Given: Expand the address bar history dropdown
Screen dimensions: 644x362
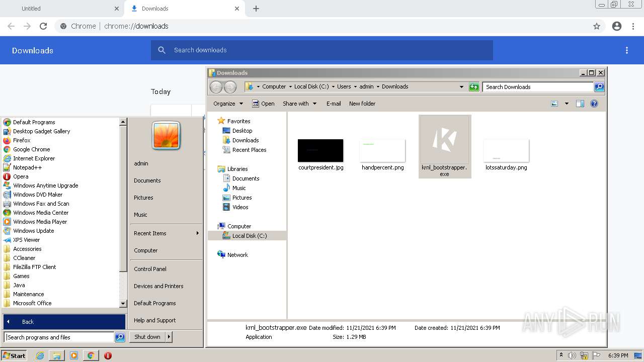Looking at the screenshot, I should (x=461, y=87).
